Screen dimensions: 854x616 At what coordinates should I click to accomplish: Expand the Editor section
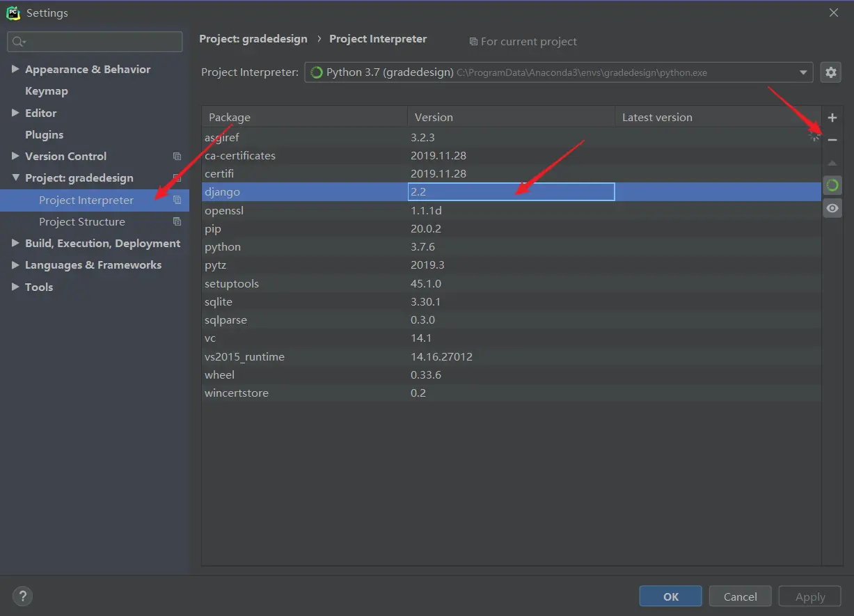pos(15,113)
